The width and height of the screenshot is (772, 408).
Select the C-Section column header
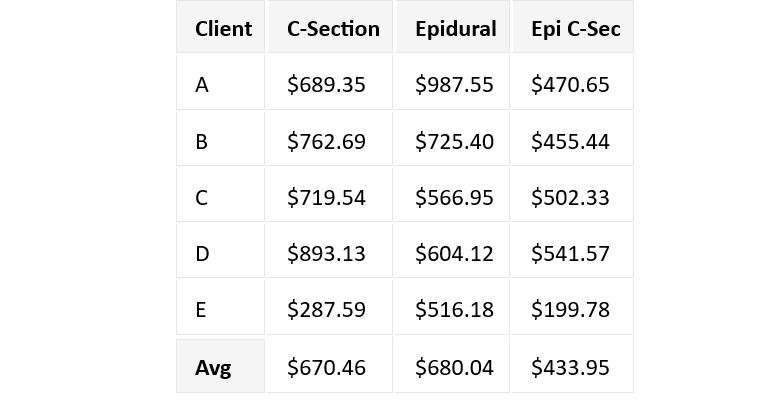tap(333, 28)
